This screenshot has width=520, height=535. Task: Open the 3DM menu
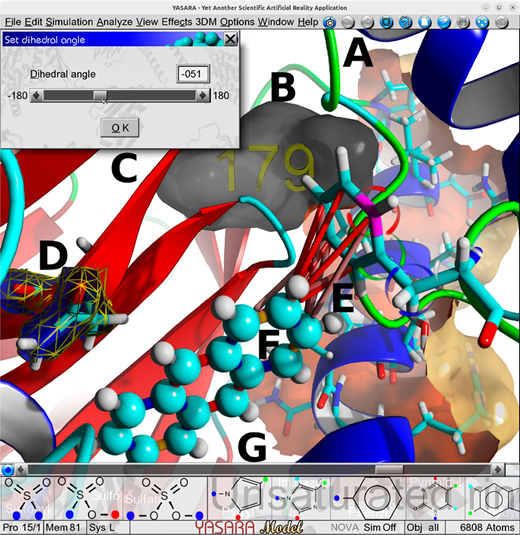tap(206, 22)
